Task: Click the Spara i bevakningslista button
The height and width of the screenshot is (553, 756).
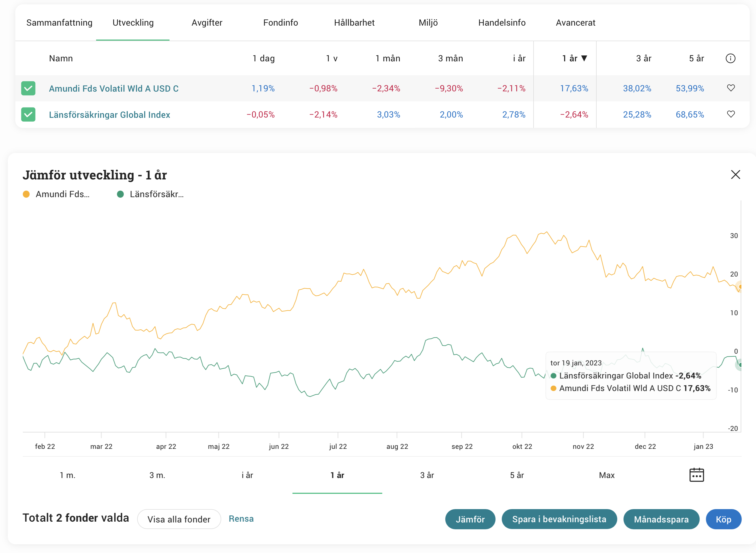Action: click(x=559, y=519)
